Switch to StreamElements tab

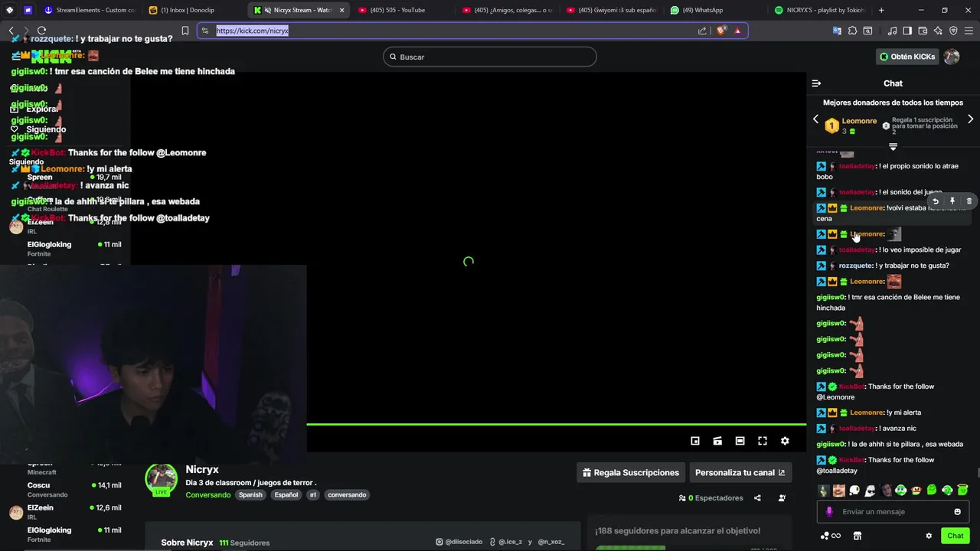pyautogui.click(x=90, y=10)
